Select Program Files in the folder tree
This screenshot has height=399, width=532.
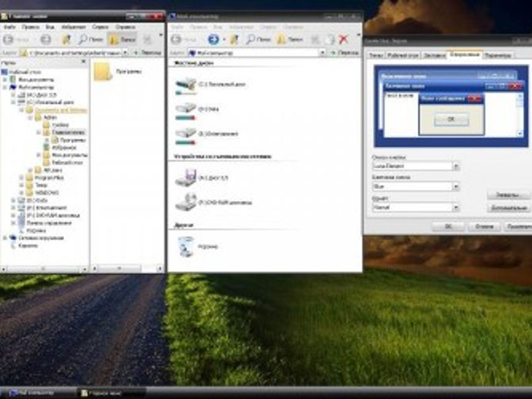49,178
